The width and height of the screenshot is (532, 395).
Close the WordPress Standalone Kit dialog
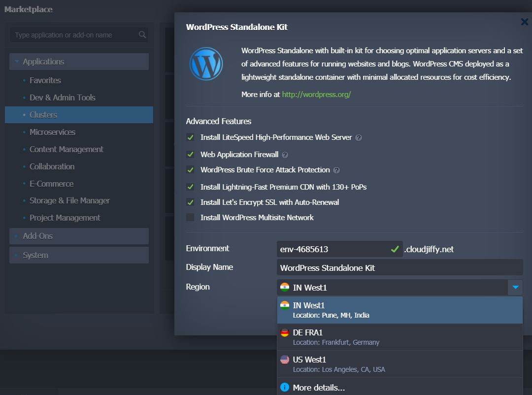click(x=525, y=22)
